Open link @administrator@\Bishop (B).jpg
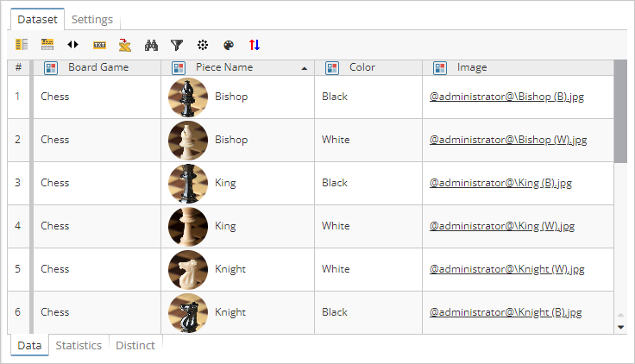This screenshot has height=364, width=635. (x=506, y=97)
